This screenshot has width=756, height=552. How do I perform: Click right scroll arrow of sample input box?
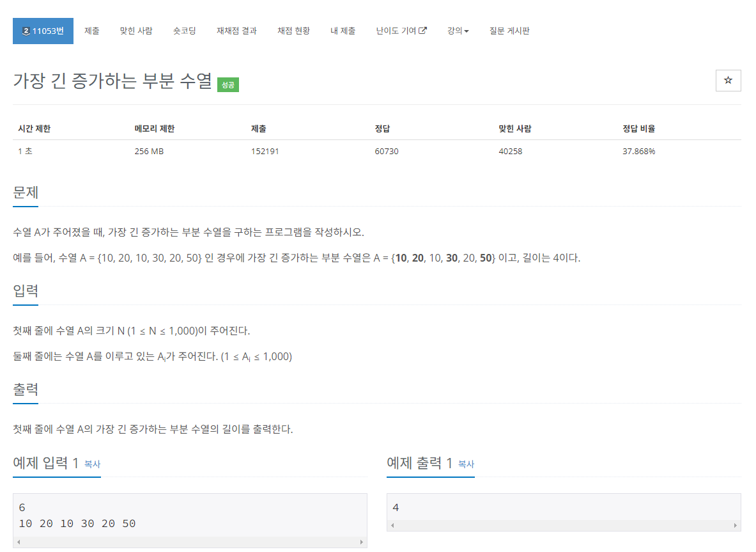click(361, 542)
